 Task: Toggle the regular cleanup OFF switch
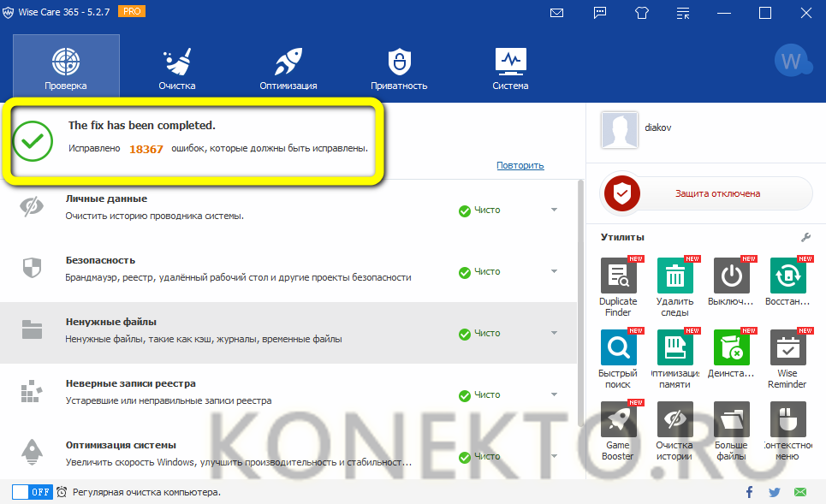coord(33,492)
